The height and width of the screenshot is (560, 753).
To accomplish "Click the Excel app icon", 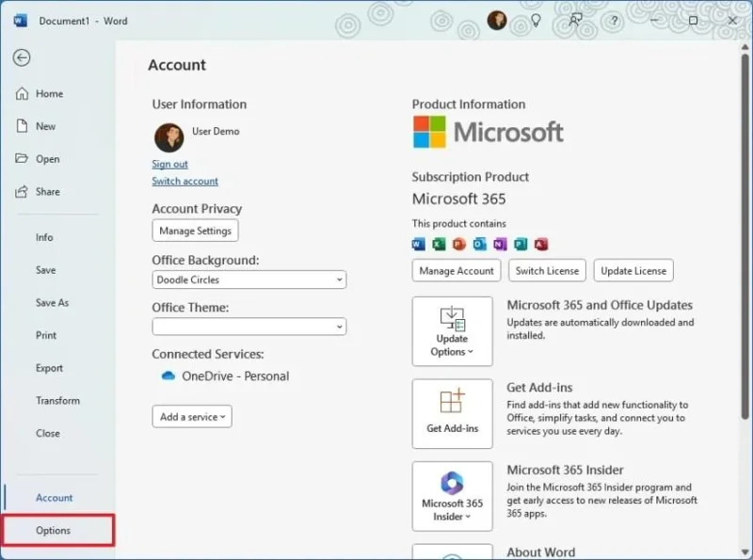I will pyautogui.click(x=439, y=244).
